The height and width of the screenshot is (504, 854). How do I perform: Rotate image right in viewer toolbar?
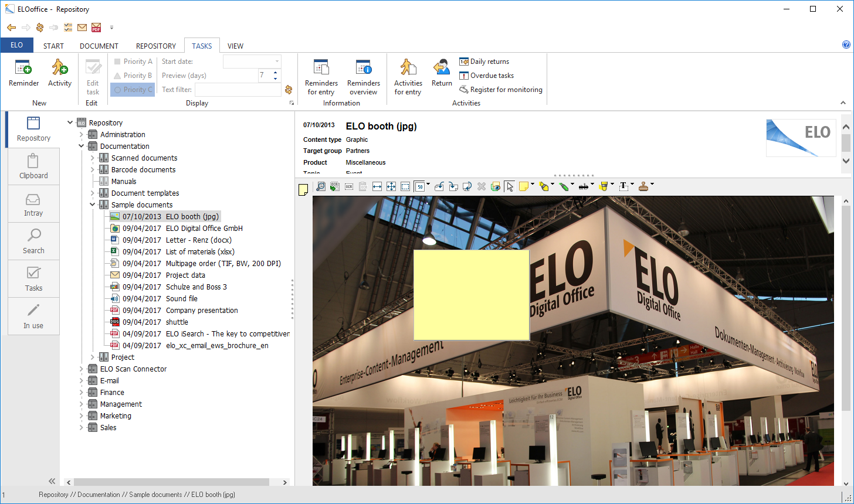453,186
